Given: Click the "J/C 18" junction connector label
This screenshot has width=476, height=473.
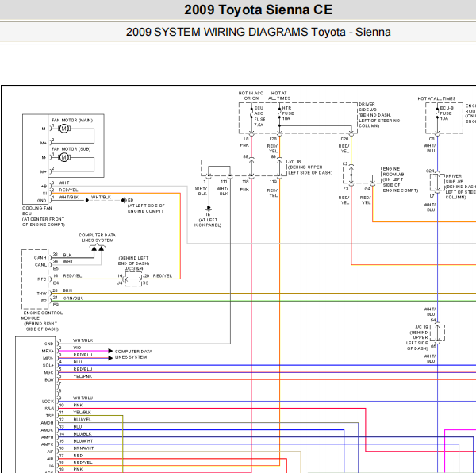Looking at the screenshot, I should (x=294, y=162).
